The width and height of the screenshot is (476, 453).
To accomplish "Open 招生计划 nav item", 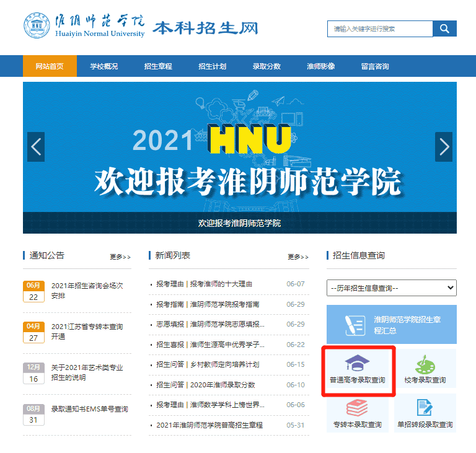I will pos(212,66).
